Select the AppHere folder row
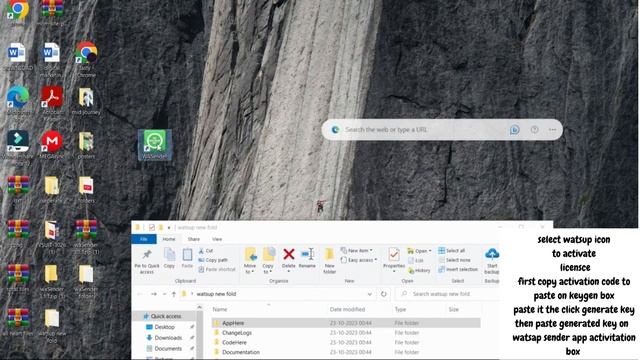This screenshot has height=360, width=640. (x=345, y=323)
